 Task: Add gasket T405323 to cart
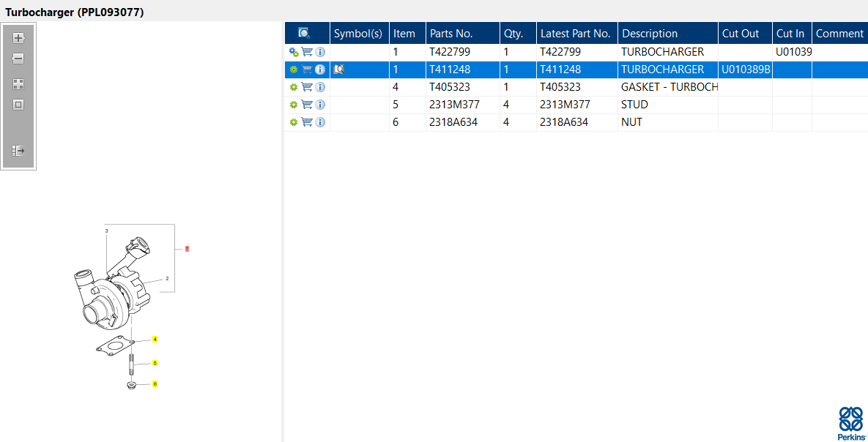tap(307, 87)
